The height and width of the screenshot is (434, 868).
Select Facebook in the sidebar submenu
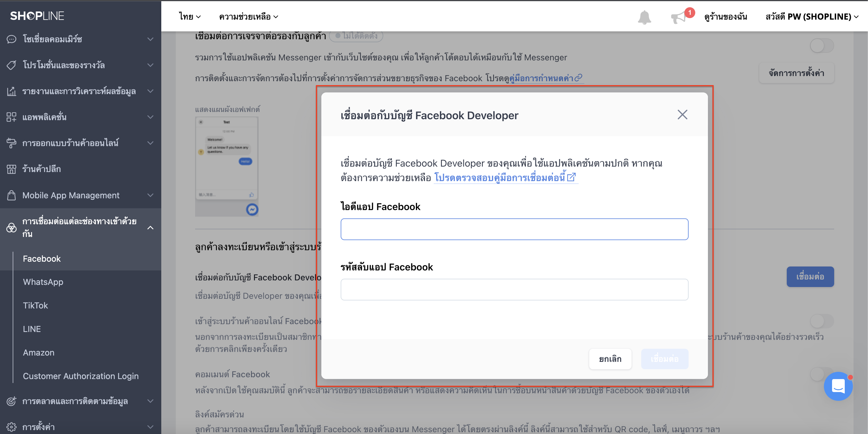coord(42,259)
